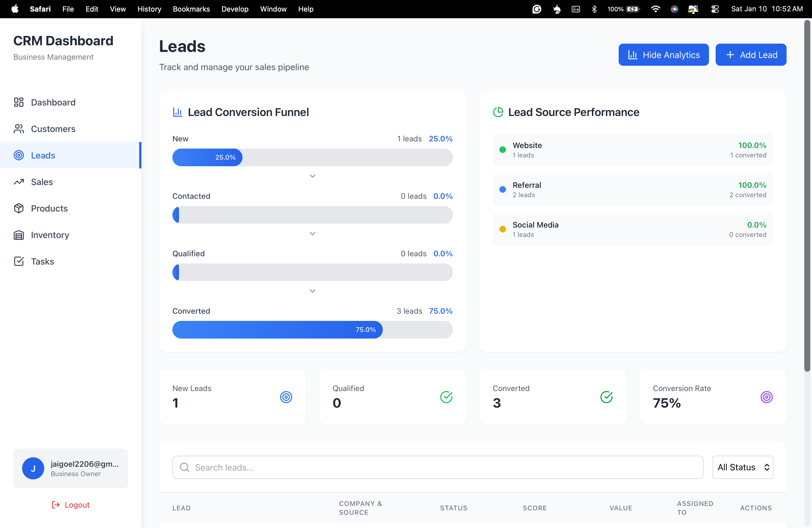Click the Lead Conversion Funnel chart icon
Screen dimensions: 812x528
pos(177,112)
